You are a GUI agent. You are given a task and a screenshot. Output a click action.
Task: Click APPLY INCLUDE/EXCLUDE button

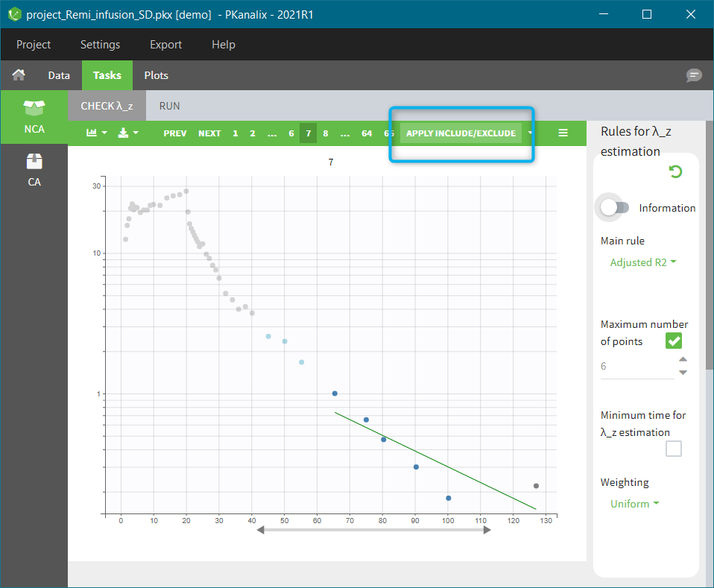click(461, 133)
